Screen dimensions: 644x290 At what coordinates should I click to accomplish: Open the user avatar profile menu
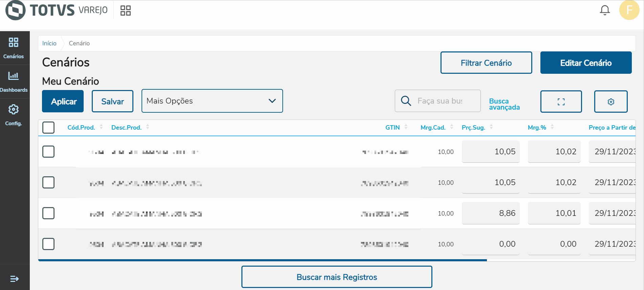tap(629, 10)
